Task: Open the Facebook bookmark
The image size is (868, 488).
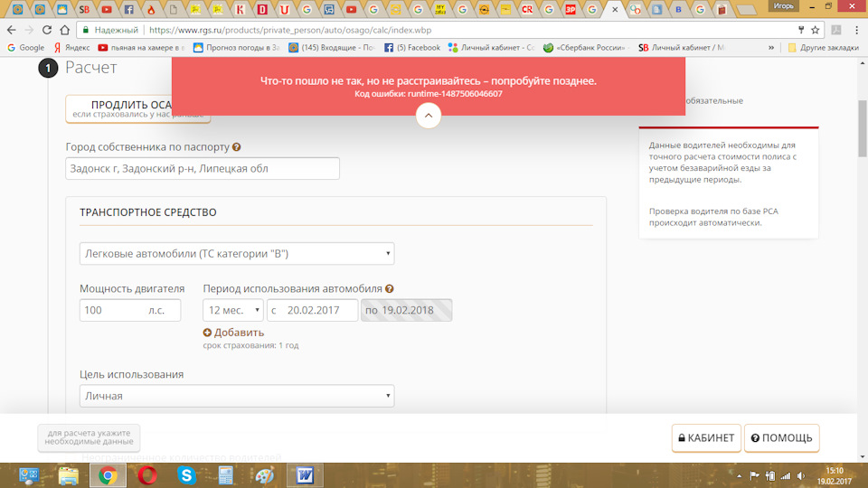Action: (412, 47)
